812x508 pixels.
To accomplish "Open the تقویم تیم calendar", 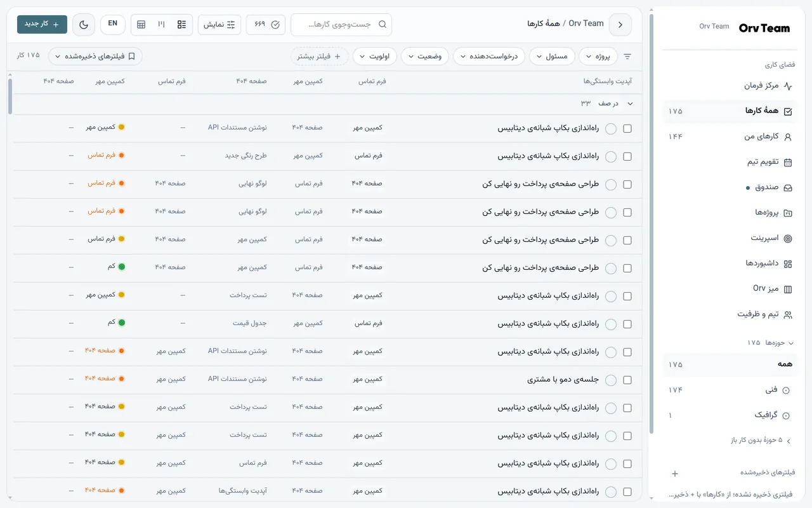I will click(x=730, y=162).
